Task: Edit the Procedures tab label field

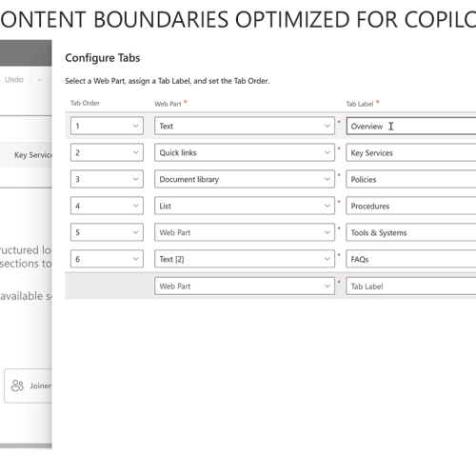Action: tap(411, 206)
